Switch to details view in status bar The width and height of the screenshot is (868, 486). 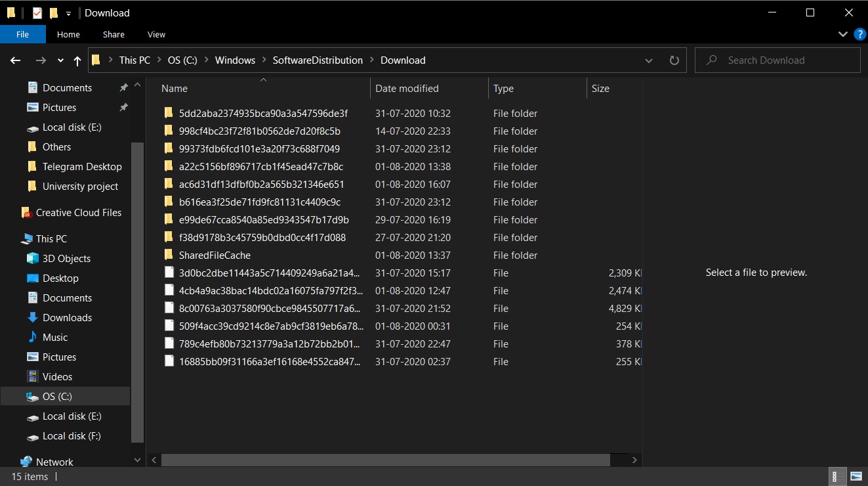[x=838, y=476]
